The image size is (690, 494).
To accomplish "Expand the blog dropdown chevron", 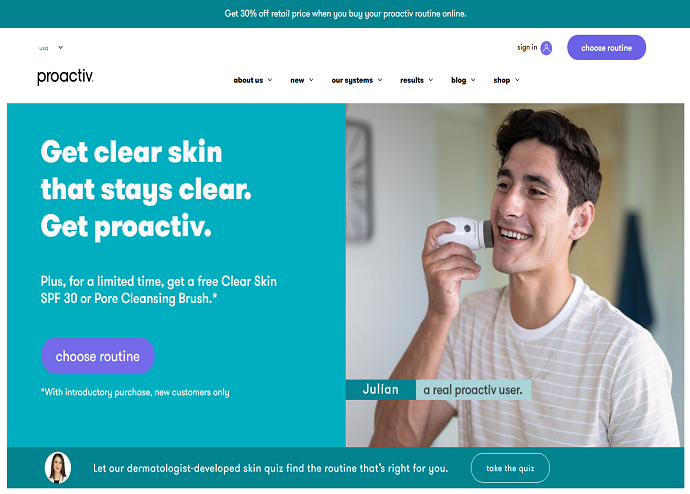I will tap(473, 80).
